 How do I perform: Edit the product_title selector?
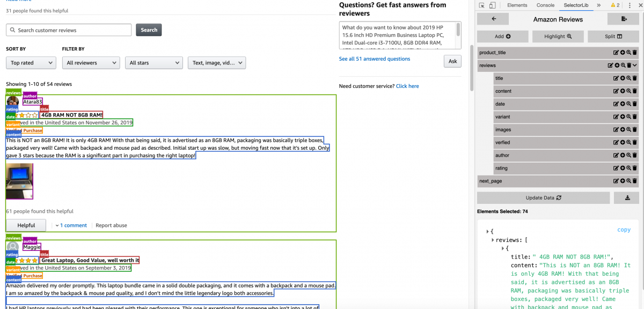pos(616,52)
